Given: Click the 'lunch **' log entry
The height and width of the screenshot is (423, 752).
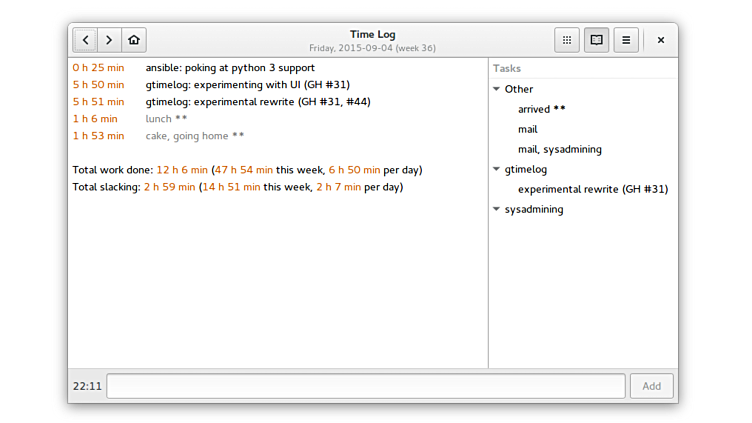Looking at the screenshot, I should click(166, 119).
